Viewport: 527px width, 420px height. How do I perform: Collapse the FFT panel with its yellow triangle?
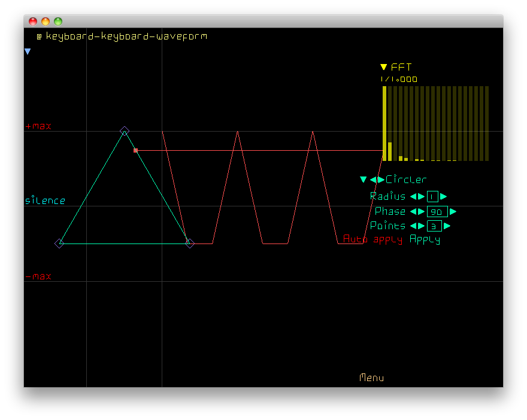pos(384,67)
